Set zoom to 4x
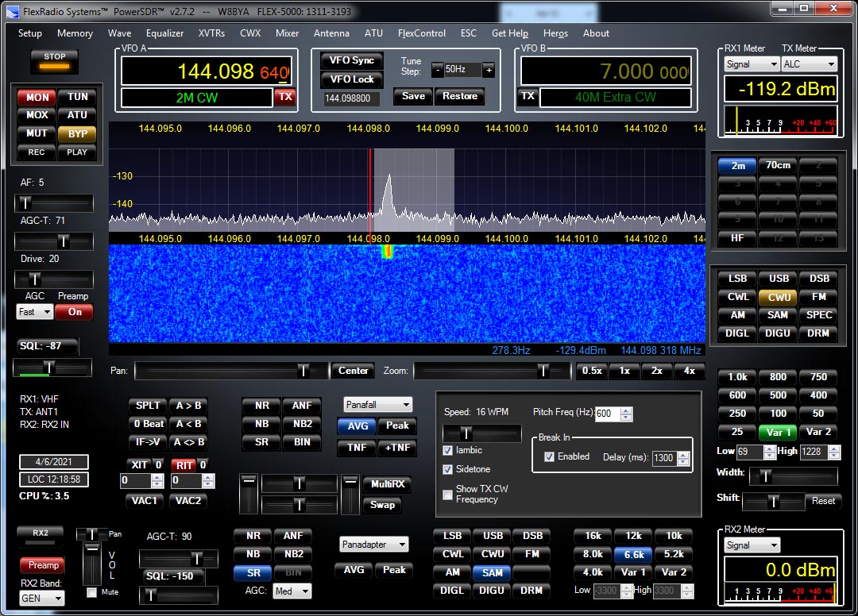This screenshot has width=858, height=616. [690, 371]
